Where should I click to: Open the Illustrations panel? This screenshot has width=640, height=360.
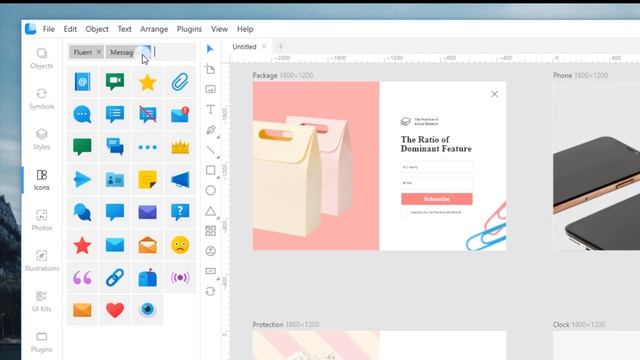click(x=42, y=261)
